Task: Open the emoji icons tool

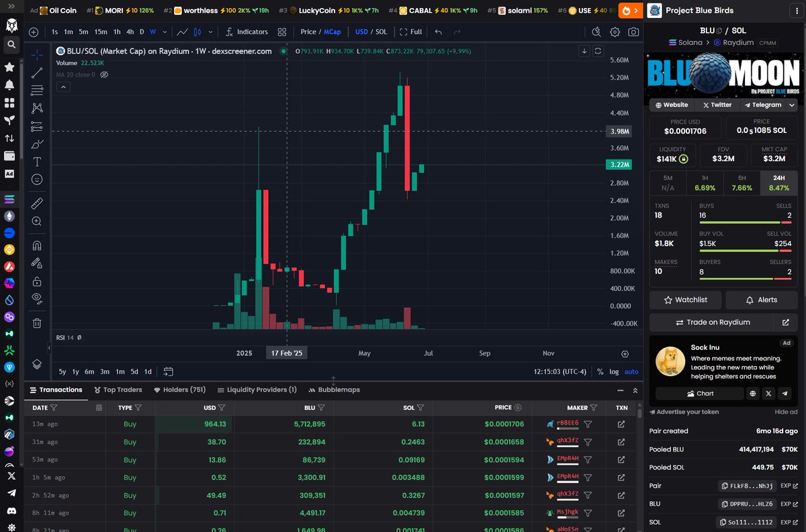Action: coord(37,179)
